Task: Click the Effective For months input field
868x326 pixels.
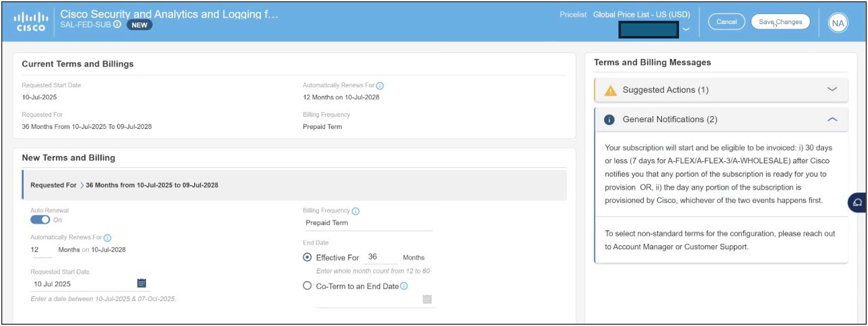Action: coord(379,257)
